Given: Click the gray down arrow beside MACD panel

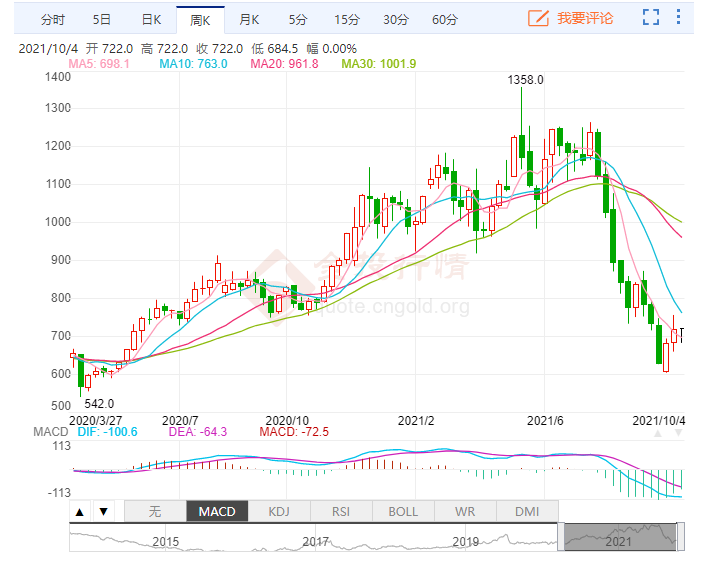Looking at the screenshot, I should tap(678, 433).
